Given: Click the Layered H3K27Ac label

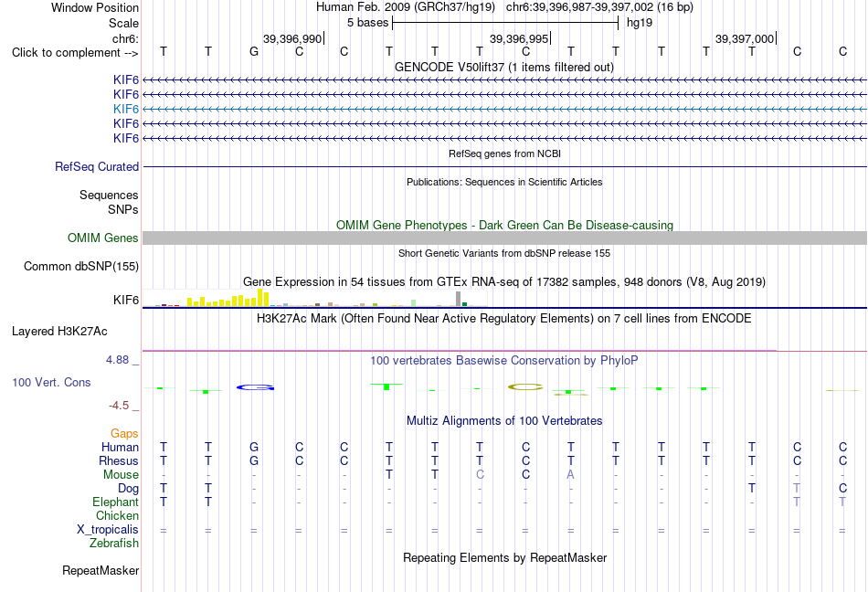Looking at the screenshot, I should (x=59, y=332).
